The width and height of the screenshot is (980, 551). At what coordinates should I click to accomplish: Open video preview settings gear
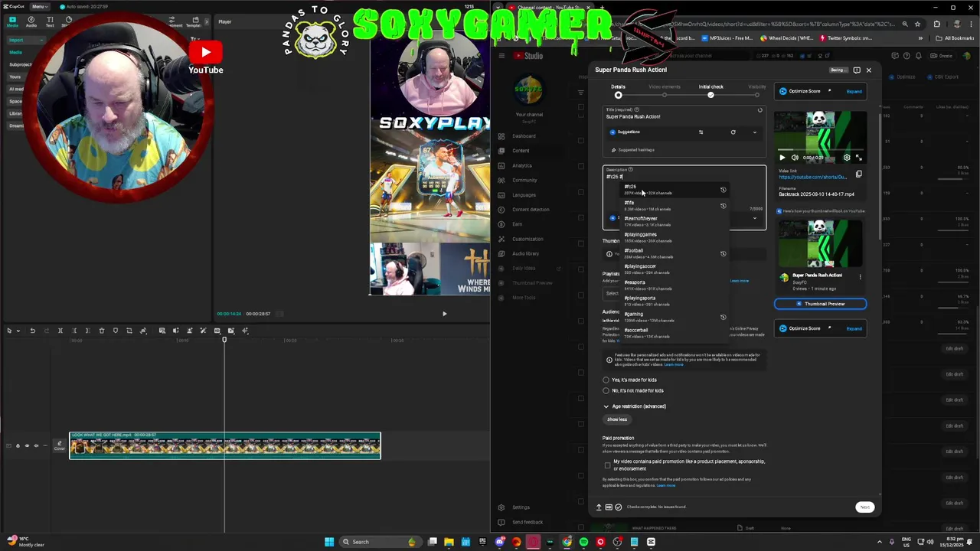pos(847,158)
